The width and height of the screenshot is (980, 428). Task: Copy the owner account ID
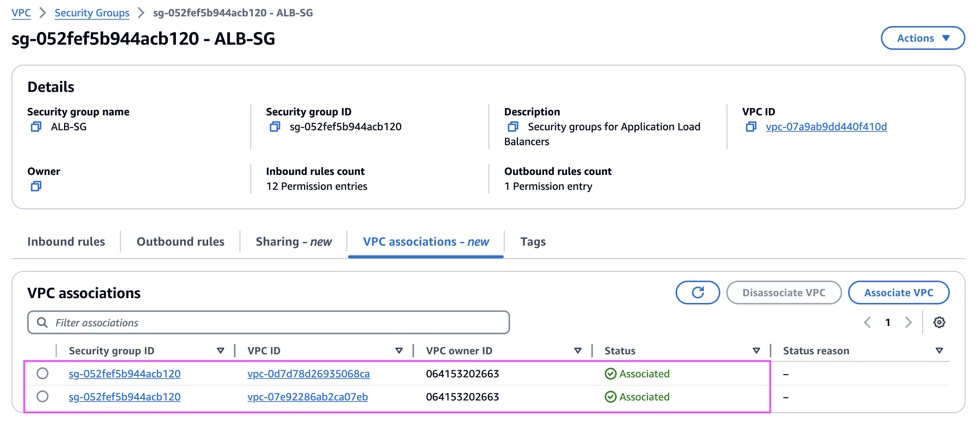point(36,186)
